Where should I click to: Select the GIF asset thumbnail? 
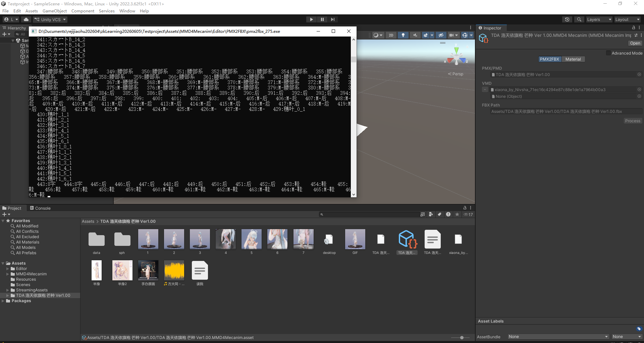355,239
